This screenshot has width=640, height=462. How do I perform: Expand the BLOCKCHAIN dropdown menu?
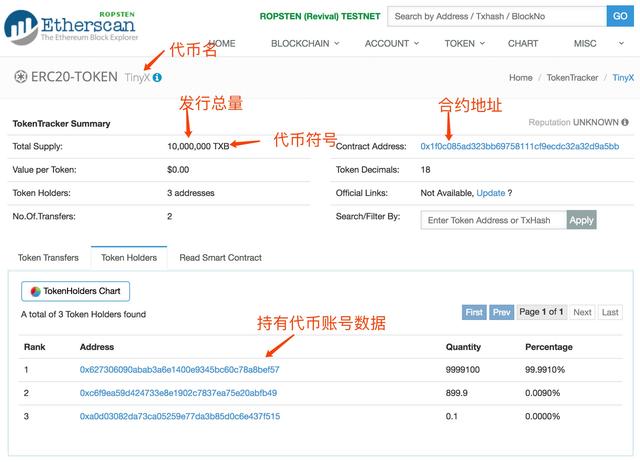point(305,43)
